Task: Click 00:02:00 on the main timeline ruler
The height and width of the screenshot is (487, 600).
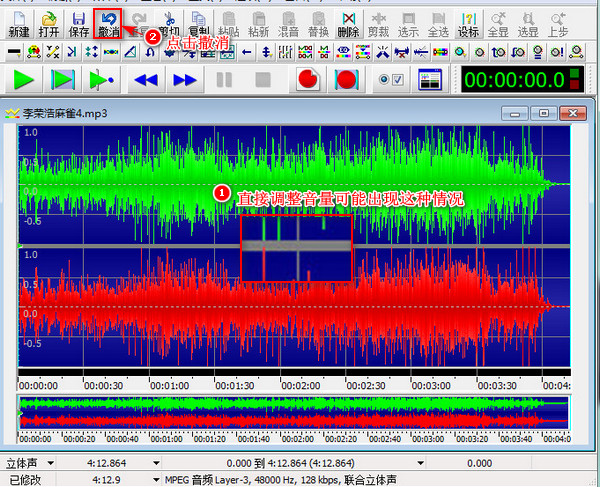Action: [301, 386]
